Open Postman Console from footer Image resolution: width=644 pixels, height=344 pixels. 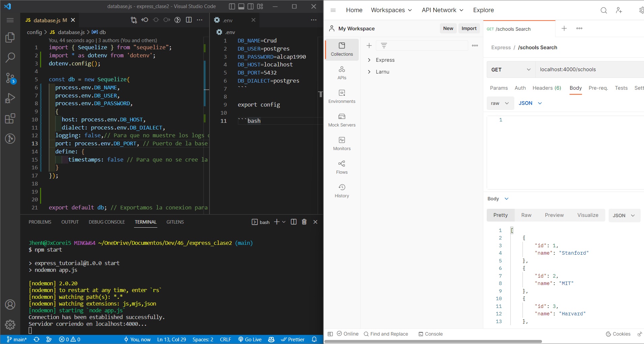pyautogui.click(x=430, y=334)
